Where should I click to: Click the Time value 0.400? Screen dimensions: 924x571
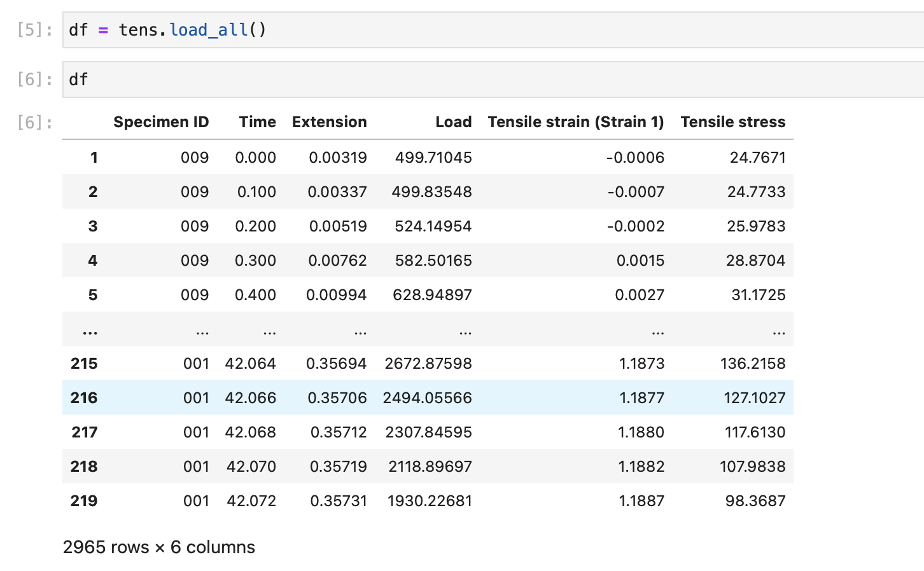click(256, 295)
